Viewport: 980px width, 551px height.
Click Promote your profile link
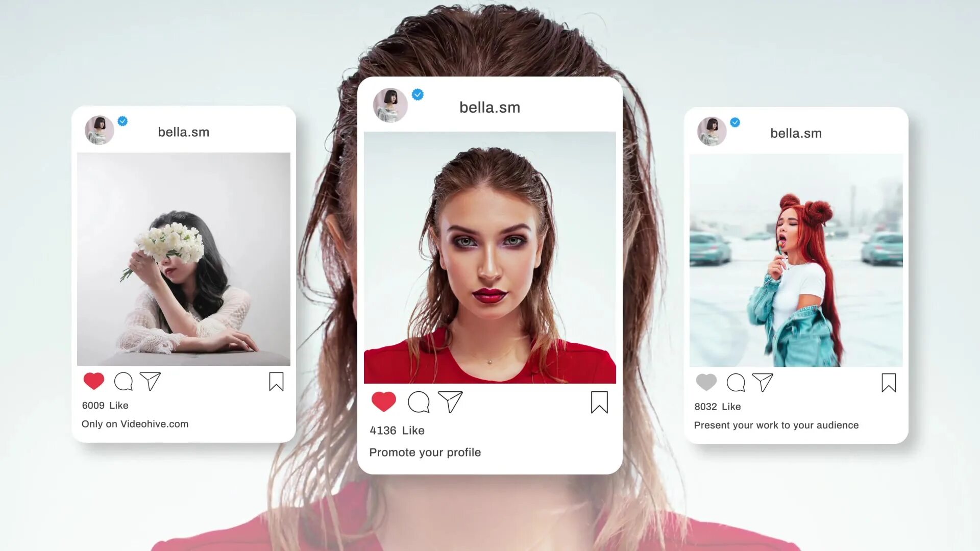(425, 452)
